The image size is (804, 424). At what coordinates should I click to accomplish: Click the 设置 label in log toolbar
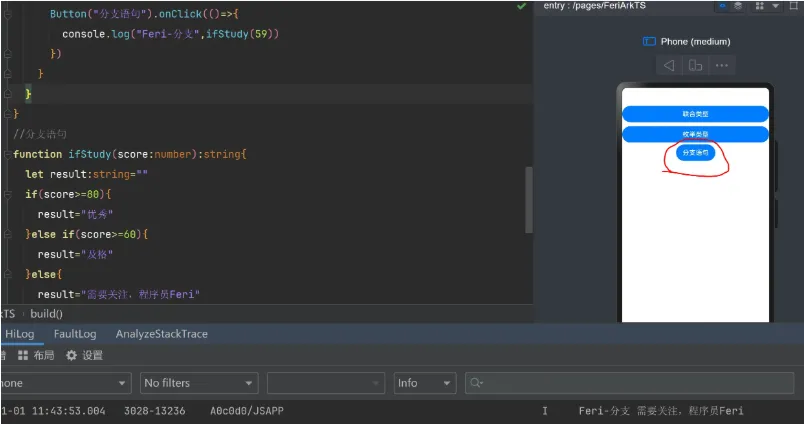click(x=92, y=355)
